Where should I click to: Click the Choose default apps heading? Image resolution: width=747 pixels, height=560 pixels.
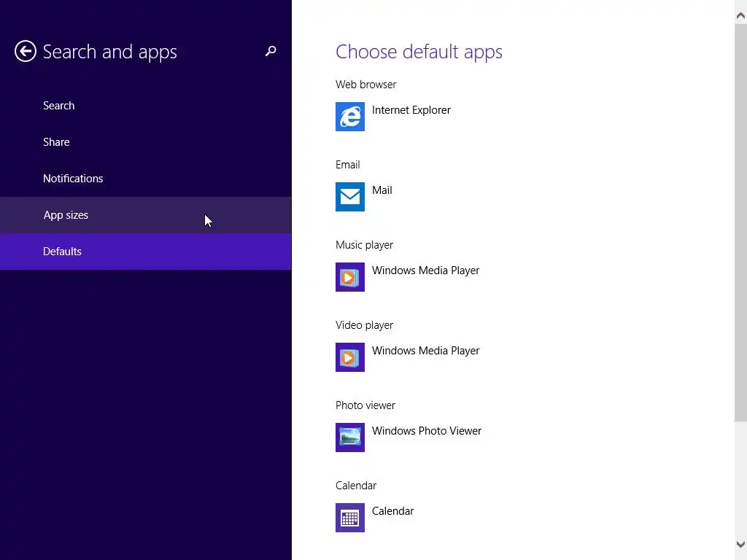pos(419,52)
